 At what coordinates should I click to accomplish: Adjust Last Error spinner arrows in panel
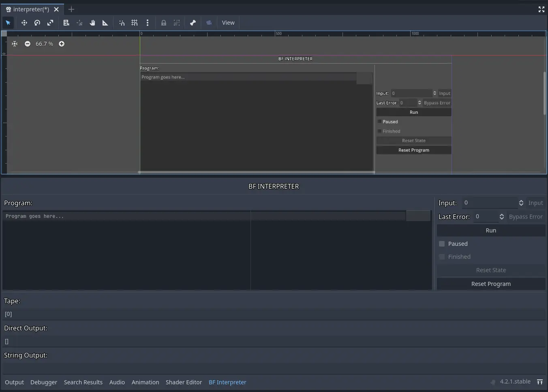tap(502, 217)
